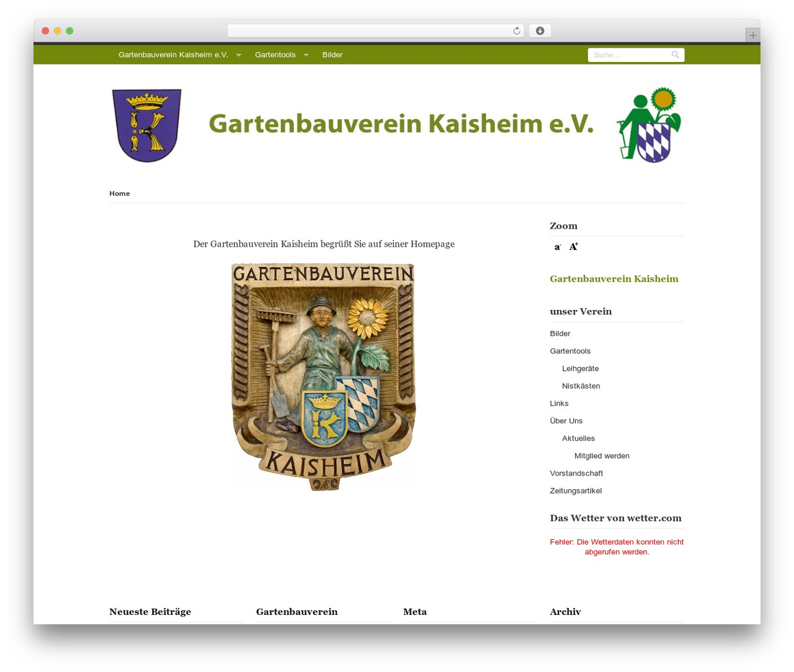
Task: Click the browser download icon
Action: [x=540, y=31]
